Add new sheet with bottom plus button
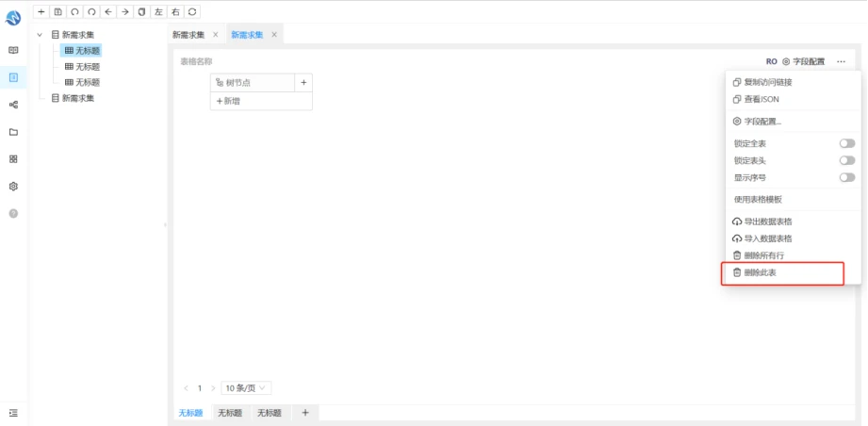 [x=305, y=413]
